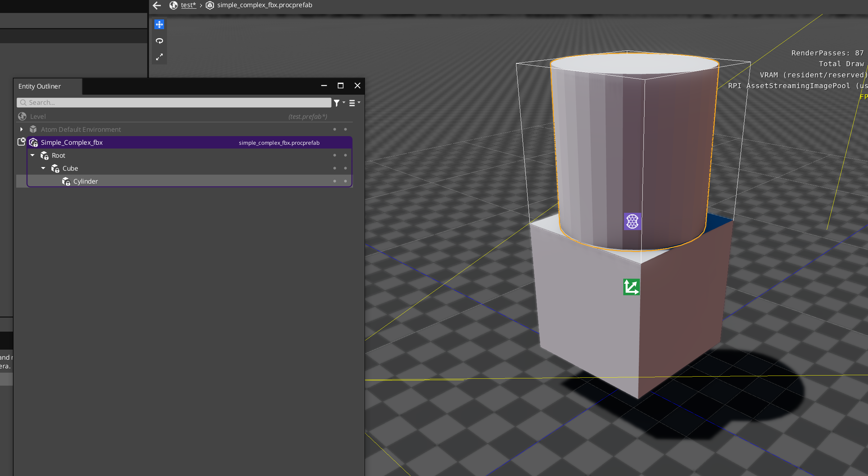The image size is (868, 476).
Task: Select the Entity Outliner tab
Action: click(40, 86)
